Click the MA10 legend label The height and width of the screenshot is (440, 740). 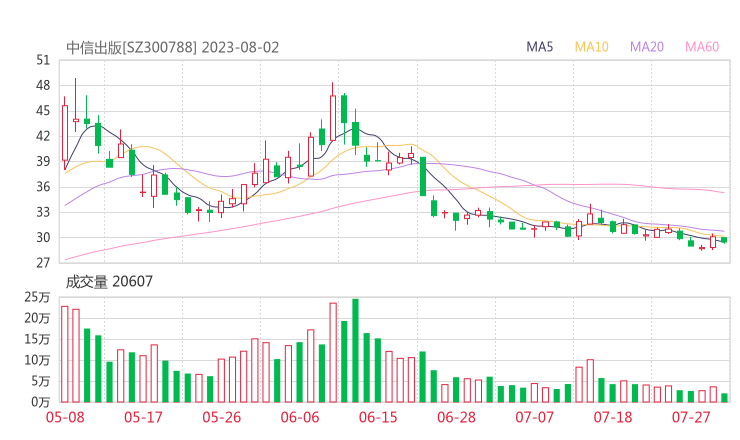[x=591, y=47]
